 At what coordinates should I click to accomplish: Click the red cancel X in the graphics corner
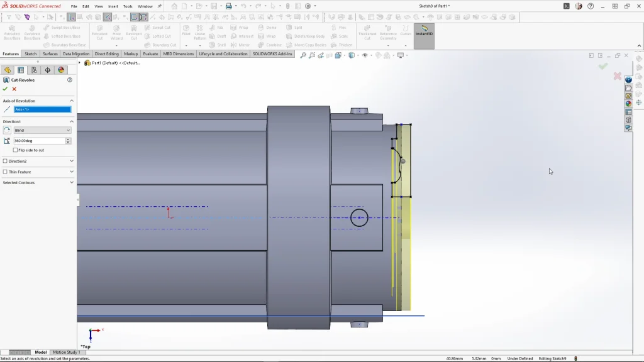click(617, 76)
